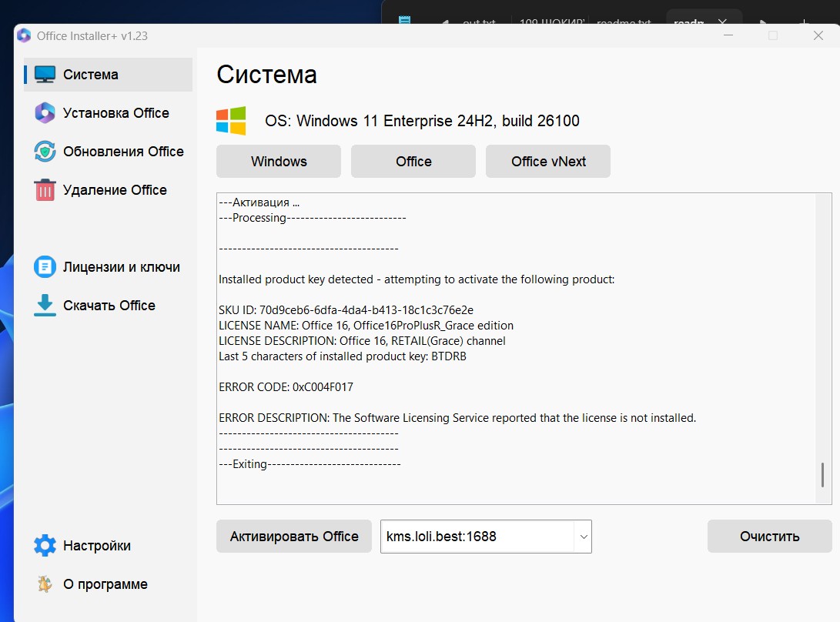840x622 pixels.
Task: Open Лицензии и ключи document icon
Action: click(45, 267)
